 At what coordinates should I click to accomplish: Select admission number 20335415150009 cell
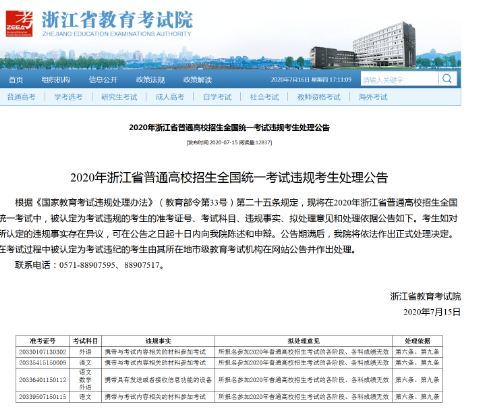(x=42, y=363)
